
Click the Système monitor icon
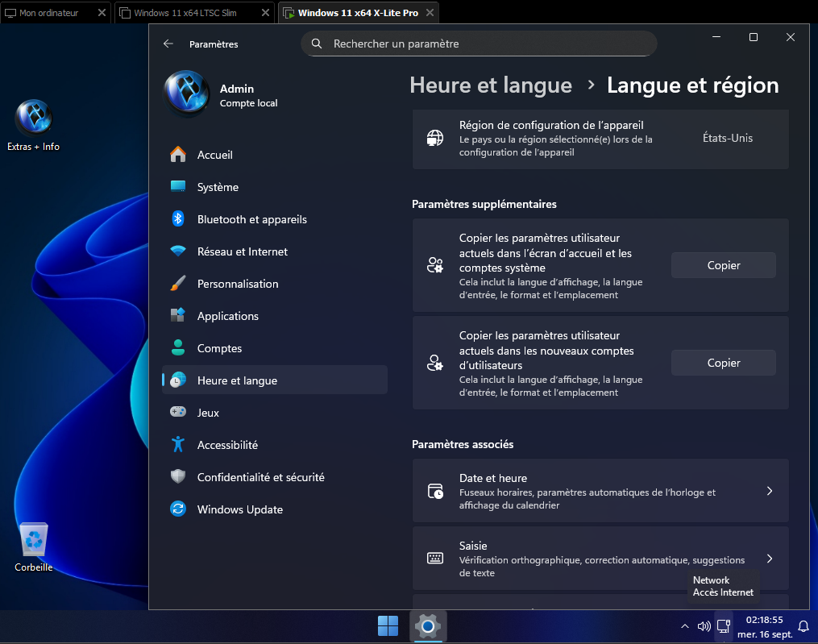(x=178, y=187)
